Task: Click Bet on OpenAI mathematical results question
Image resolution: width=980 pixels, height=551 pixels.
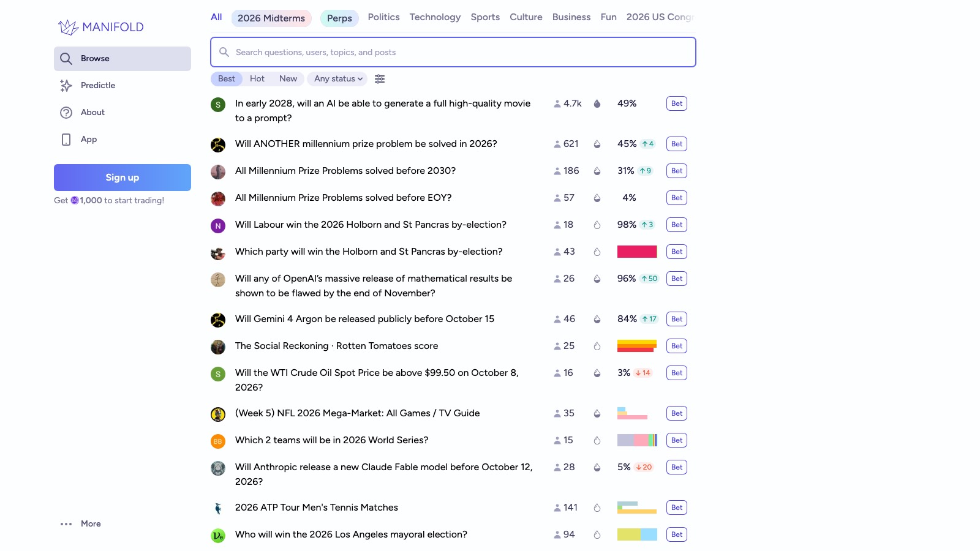Action: pyautogui.click(x=677, y=279)
